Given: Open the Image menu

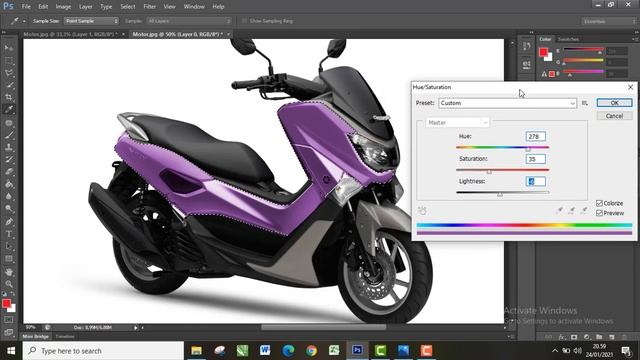Looking at the screenshot, I should click(x=63, y=7).
